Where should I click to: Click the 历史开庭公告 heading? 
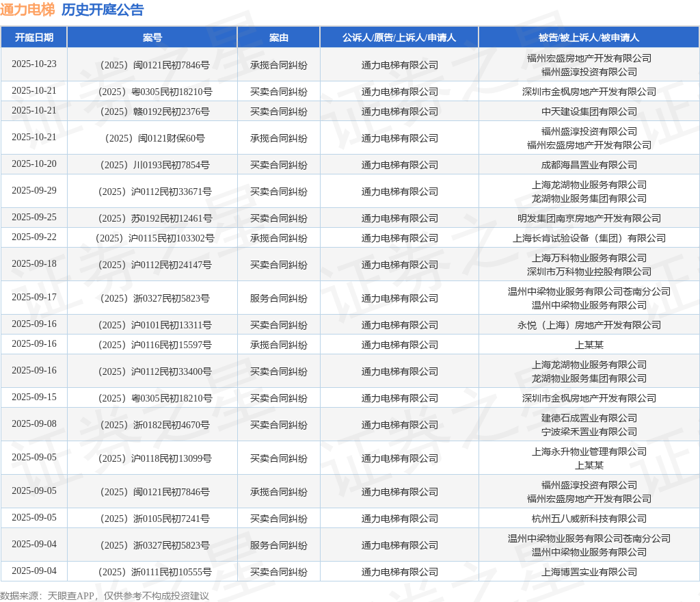[103, 10]
